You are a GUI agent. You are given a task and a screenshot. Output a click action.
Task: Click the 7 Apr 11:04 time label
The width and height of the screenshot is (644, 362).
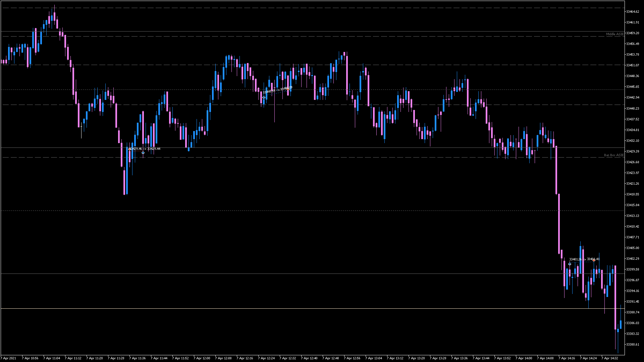[52, 358]
